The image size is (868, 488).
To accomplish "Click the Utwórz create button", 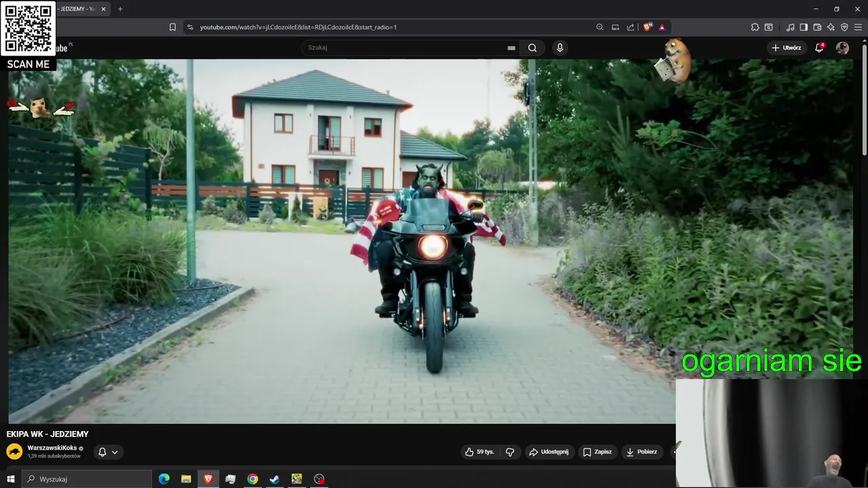I will click(x=786, y=47).
